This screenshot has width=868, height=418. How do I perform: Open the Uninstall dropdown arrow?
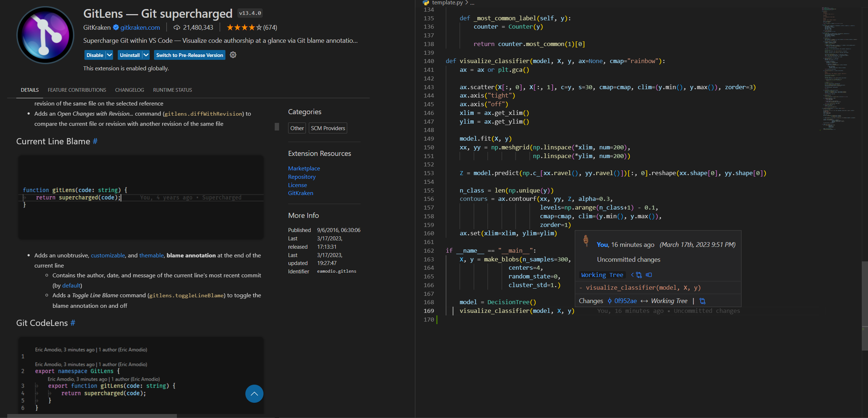146,55
